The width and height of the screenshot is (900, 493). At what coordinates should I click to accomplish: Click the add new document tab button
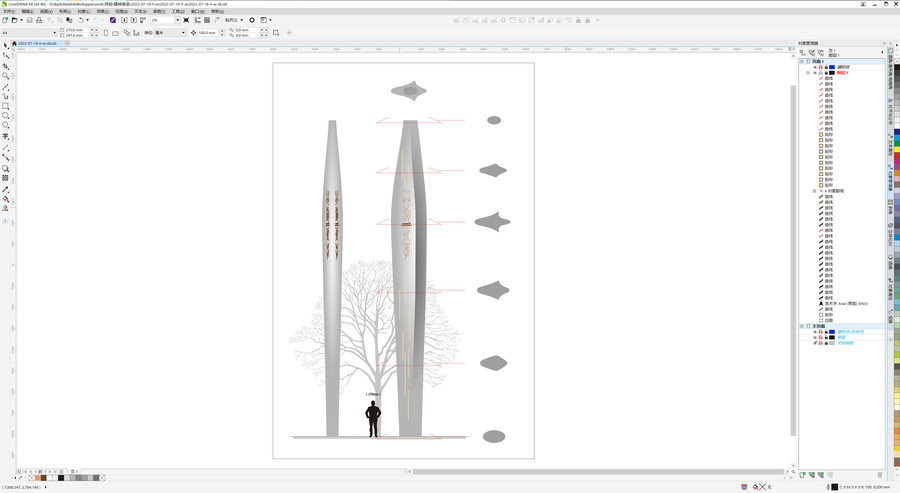coord(67,43)
